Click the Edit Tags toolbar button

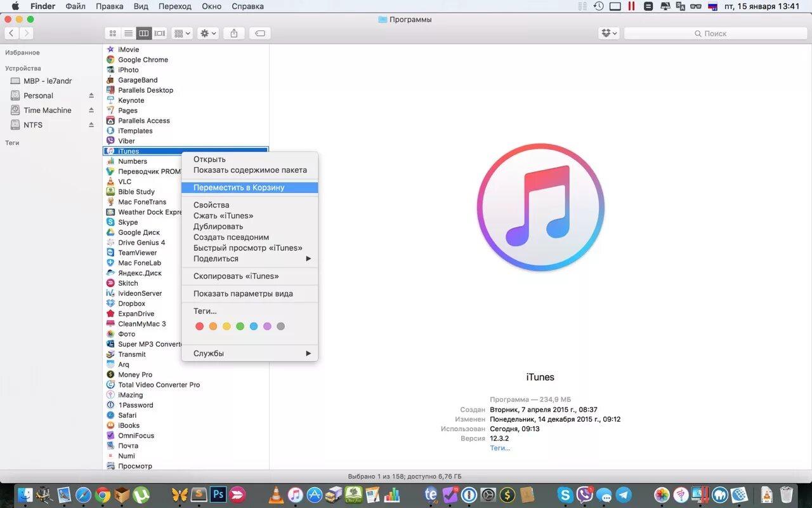click(x=260, y=33)
